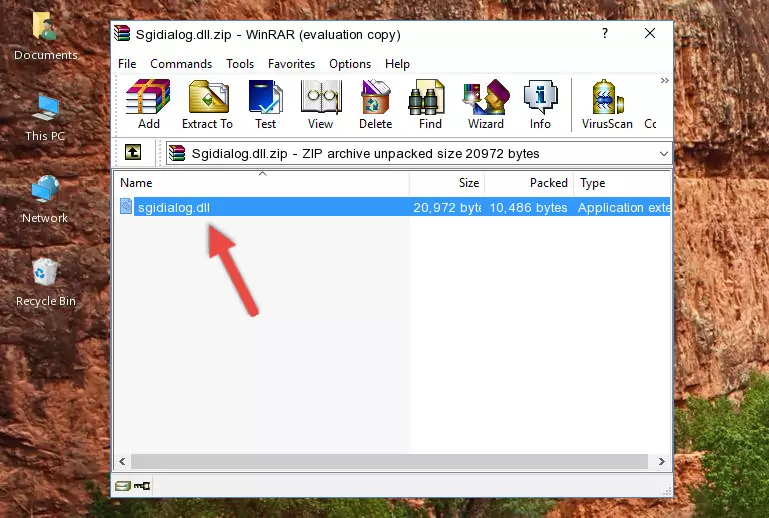Click the Add toolbar icon
Screen dimensions: 769x518
(148, 104)
